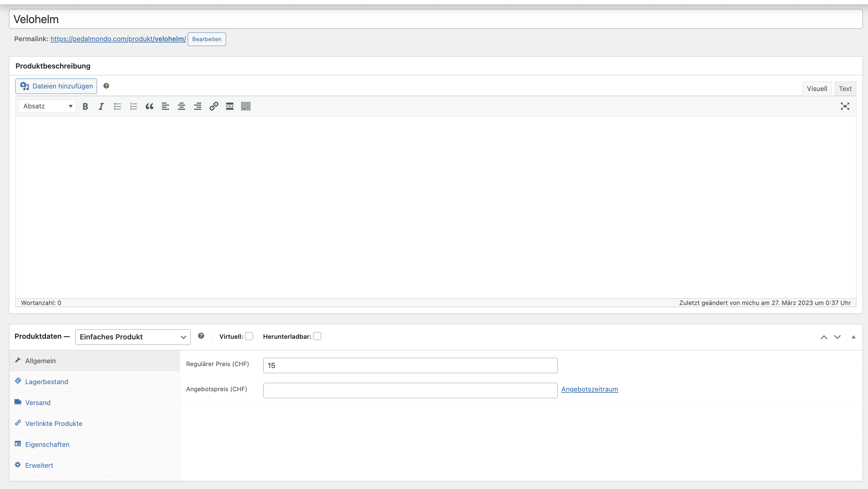The height and width of the screenshot is (489, 868).
Task: Enter distraction-free fullscreen editor mode
Action: (845, 106)
